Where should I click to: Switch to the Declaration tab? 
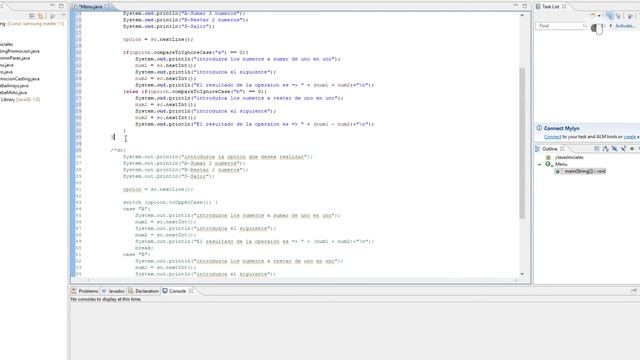pos(143,291)
